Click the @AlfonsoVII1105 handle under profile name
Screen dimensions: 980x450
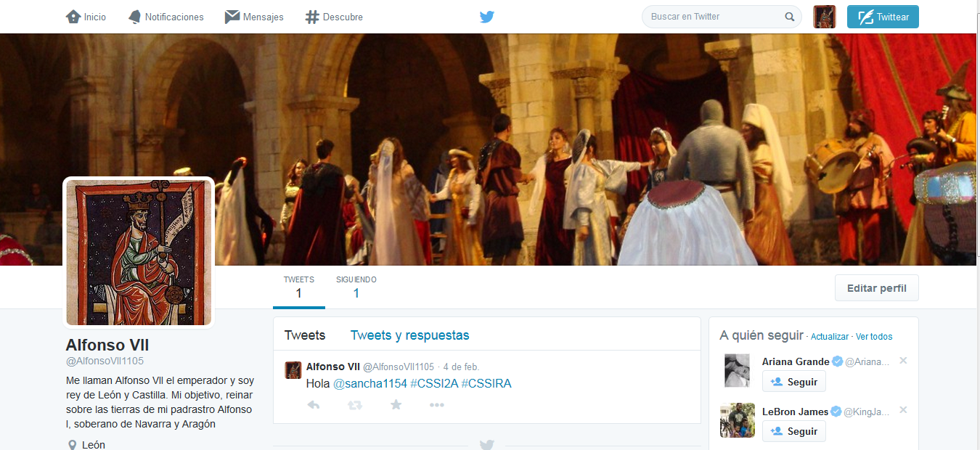(x=105, y=361)
